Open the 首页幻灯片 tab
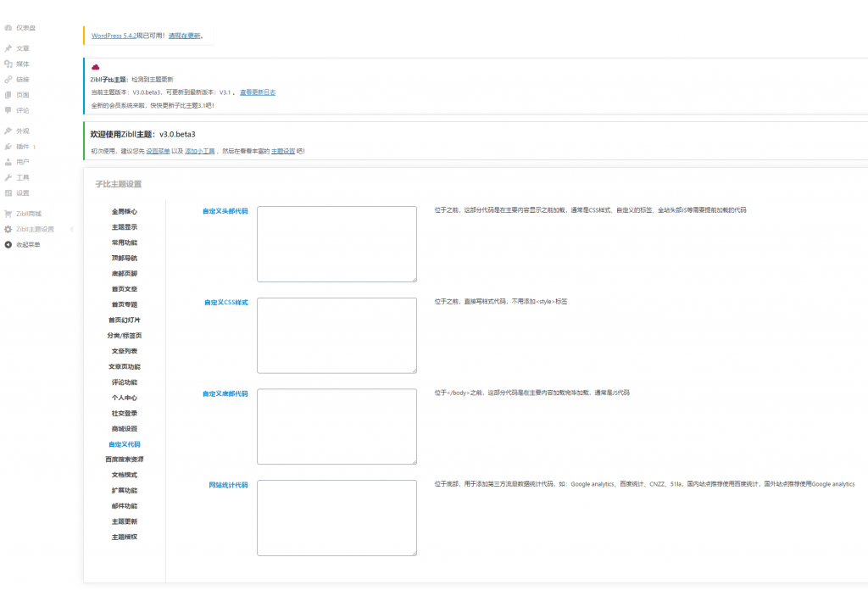Screen dimensions: 868x613 pyautogui.click(x=125, y=320)
